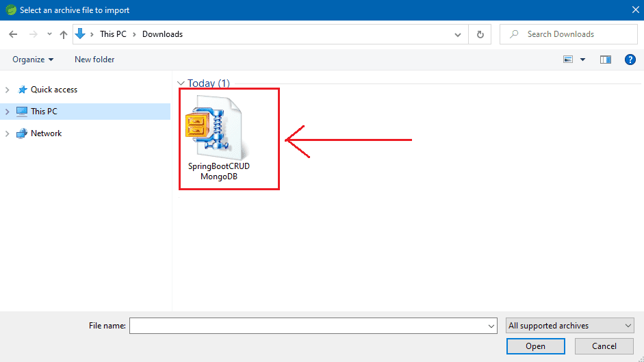Click the computer icon beside This PC
The image size is (644, 362).
(x=22, y=112)
